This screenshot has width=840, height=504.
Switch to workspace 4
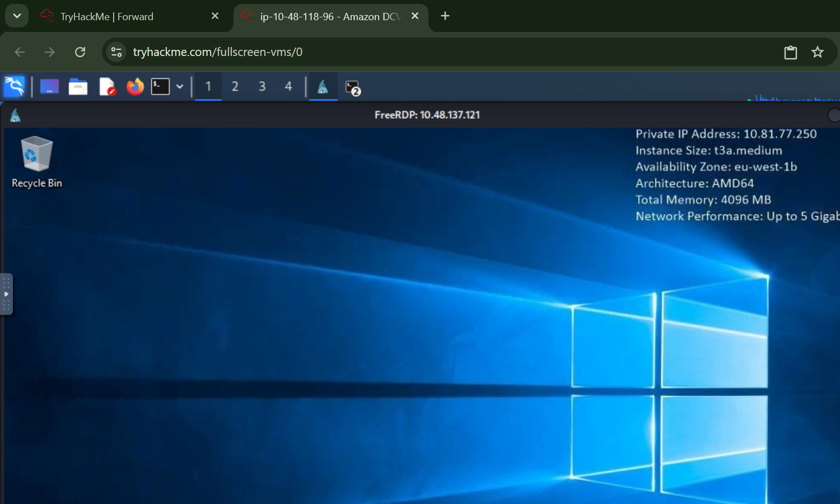[x=288, y=87]
